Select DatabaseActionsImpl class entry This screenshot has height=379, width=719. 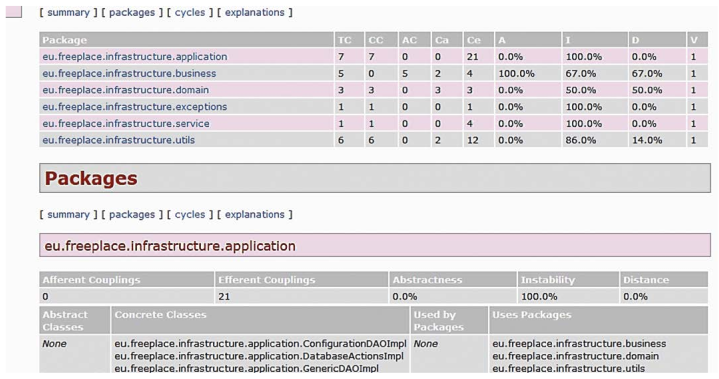[259, 356]
